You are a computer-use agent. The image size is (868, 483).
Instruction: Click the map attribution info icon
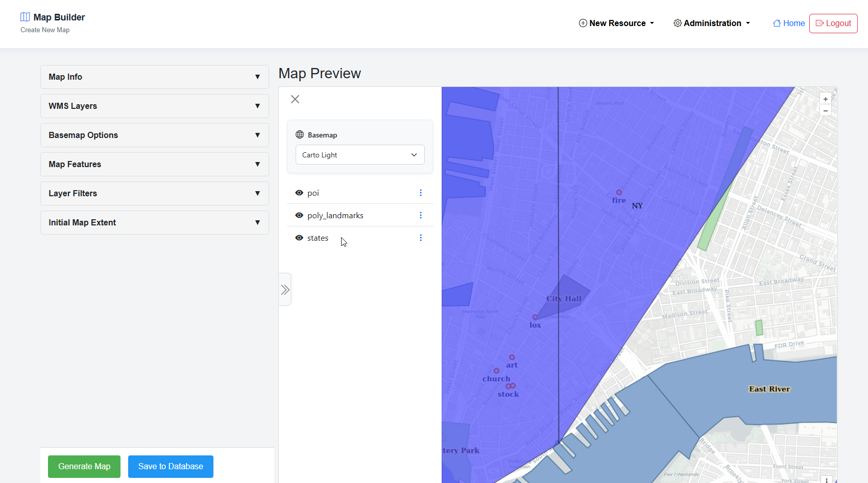click(x=827, y=480)
